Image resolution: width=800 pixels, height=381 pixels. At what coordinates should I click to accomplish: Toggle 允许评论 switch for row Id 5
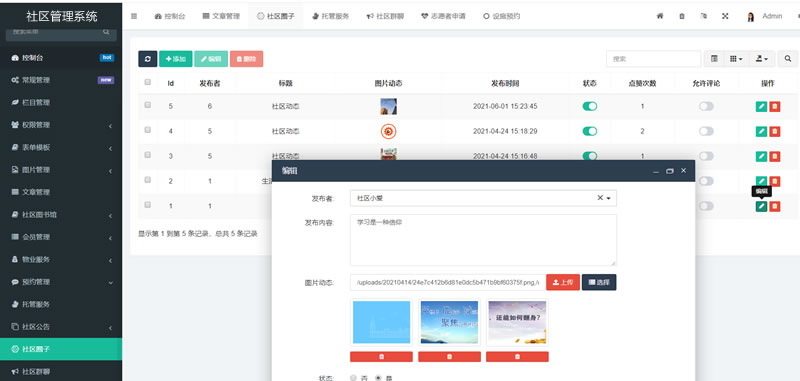click(x=706, y=107)
